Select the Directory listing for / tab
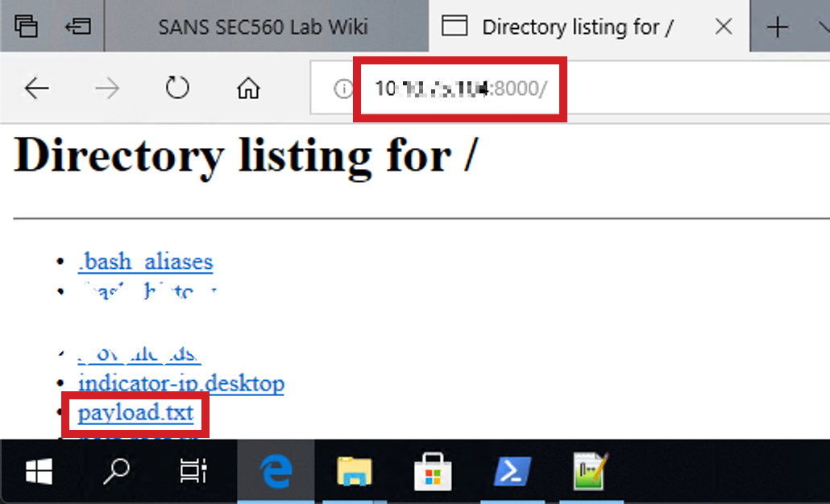 click(577, 27)
